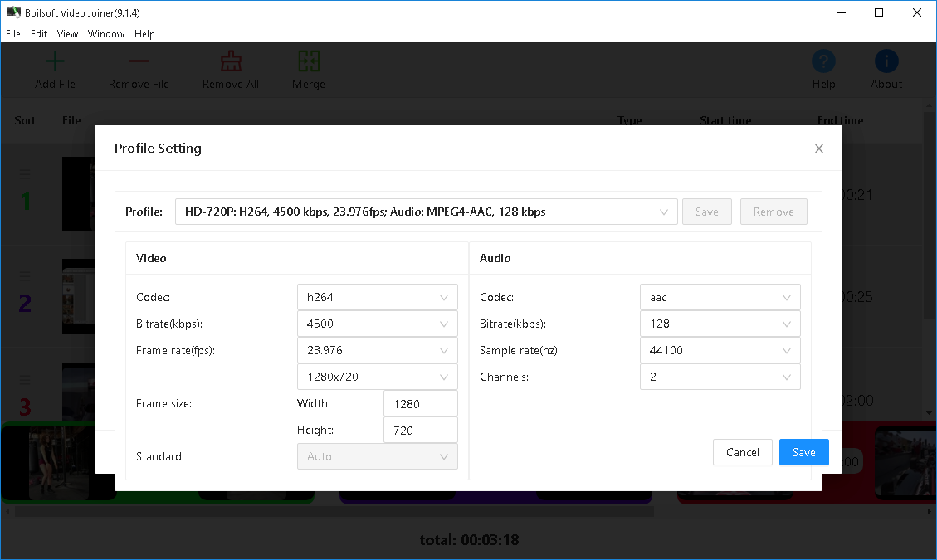The height and width of the screenshot is (560, 937).
Task: Click the Remove All broom icon
Action: click(231, 61)
